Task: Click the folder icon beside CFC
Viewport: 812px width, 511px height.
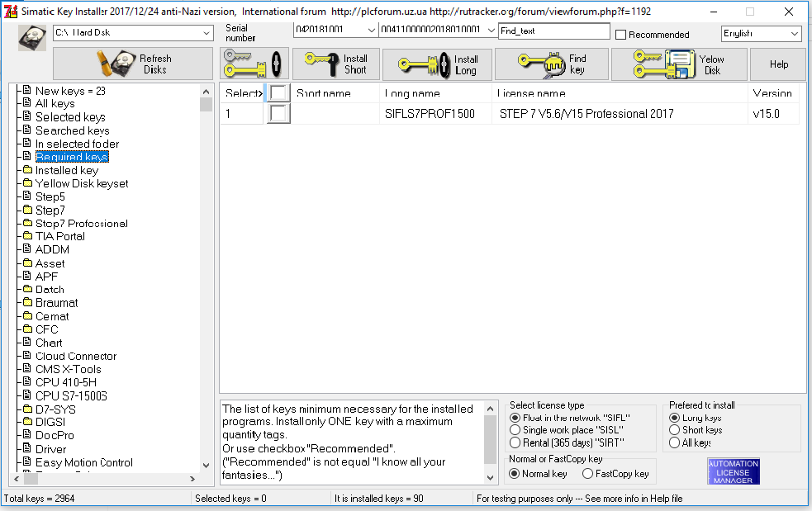Action: tap(27, 329)
